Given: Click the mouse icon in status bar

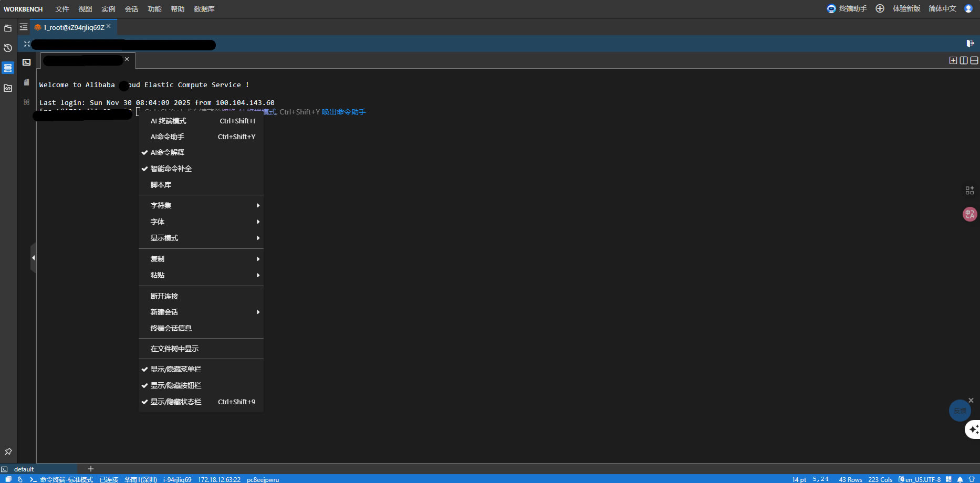Looking at the screenshot, I should [20, 479].
